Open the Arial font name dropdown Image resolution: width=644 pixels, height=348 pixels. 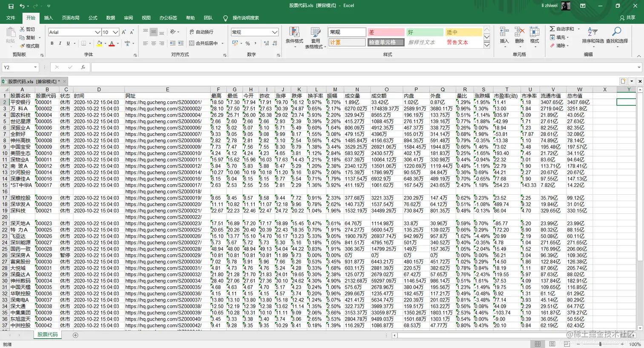coord(98,32)
